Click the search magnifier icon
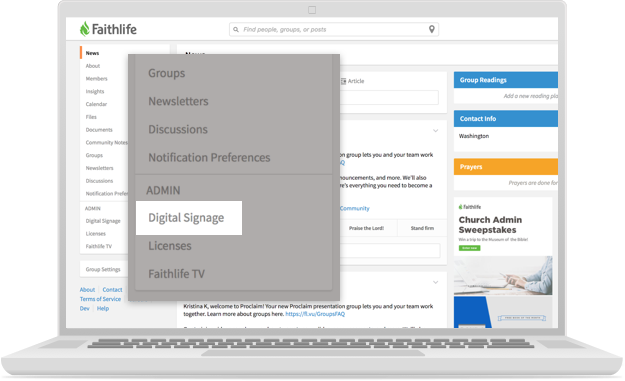 tap(236, 29)
